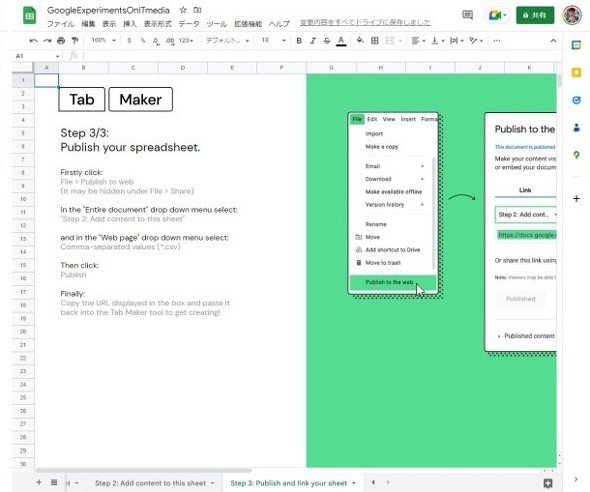Click the cell name box A1

[x=37, y=56]
